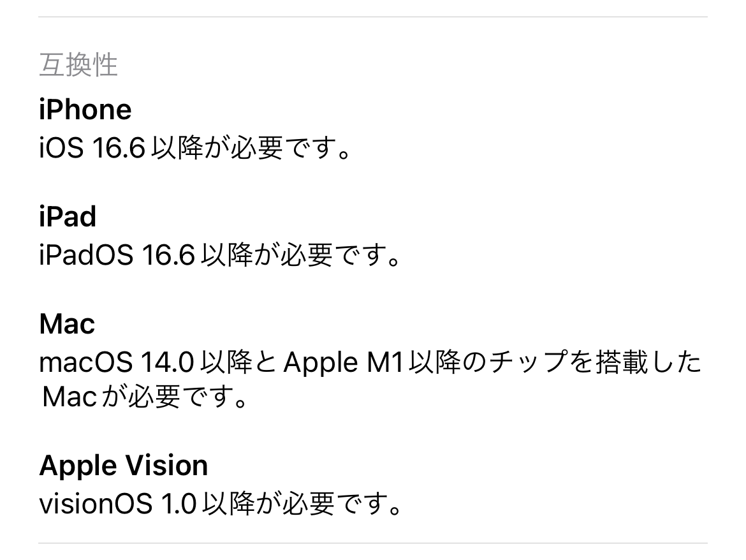Tap 以降 right after Apple M1

[436, 364]
